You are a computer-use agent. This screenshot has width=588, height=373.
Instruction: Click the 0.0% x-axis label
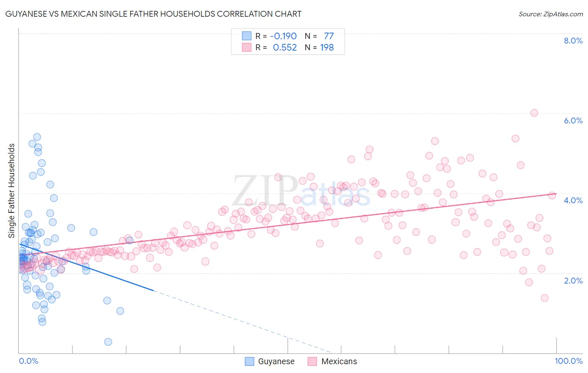point(28,361)
